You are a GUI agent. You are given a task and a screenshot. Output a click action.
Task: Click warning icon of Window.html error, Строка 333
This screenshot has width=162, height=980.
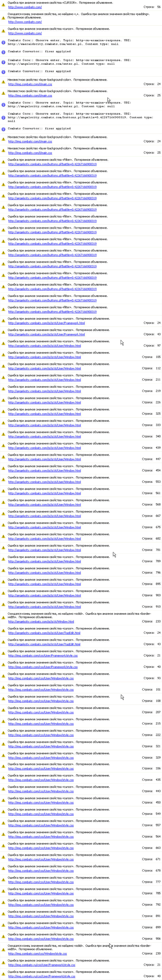3,423
